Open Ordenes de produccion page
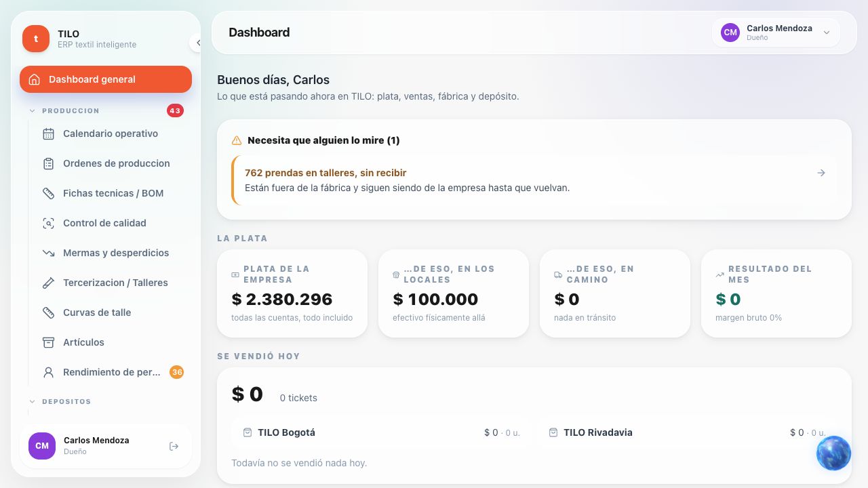 111,163
